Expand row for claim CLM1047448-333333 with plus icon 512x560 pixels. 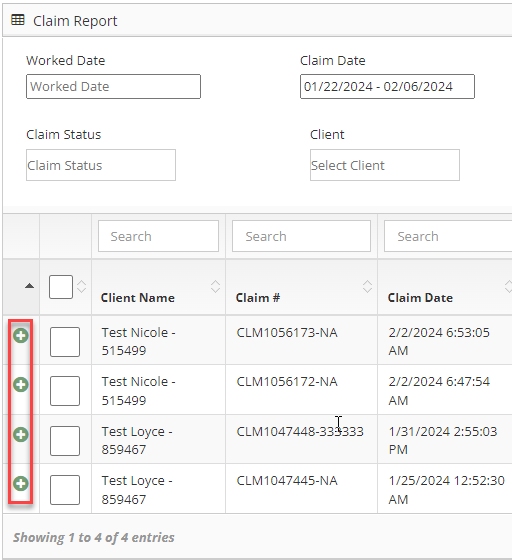21,434
